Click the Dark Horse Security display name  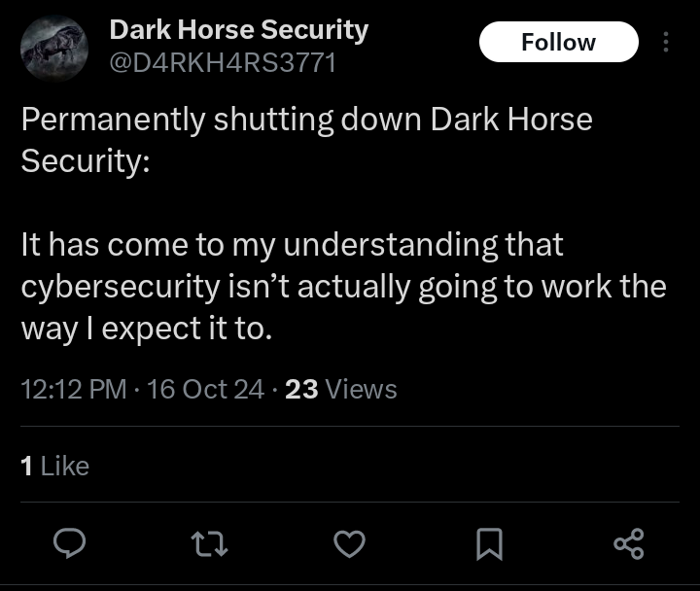tap(238, 30)
